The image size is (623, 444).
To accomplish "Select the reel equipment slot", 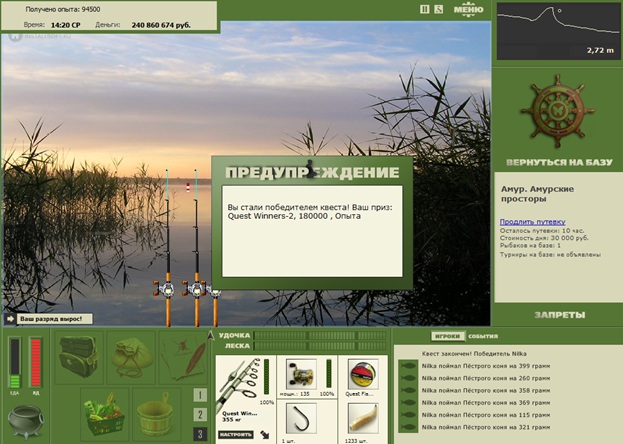I will (x=302, y=374).
